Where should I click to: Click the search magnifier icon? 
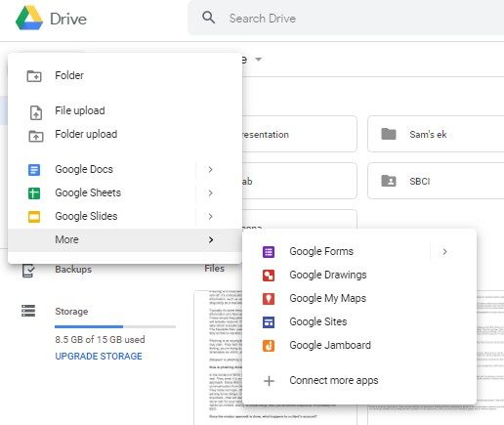coord(208,18)
